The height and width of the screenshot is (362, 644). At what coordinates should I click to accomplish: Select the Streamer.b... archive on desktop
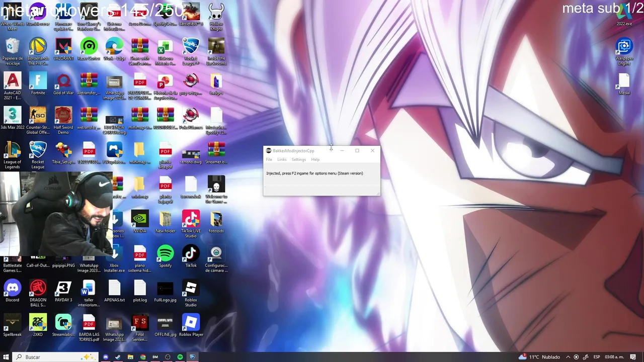(216, 153)
